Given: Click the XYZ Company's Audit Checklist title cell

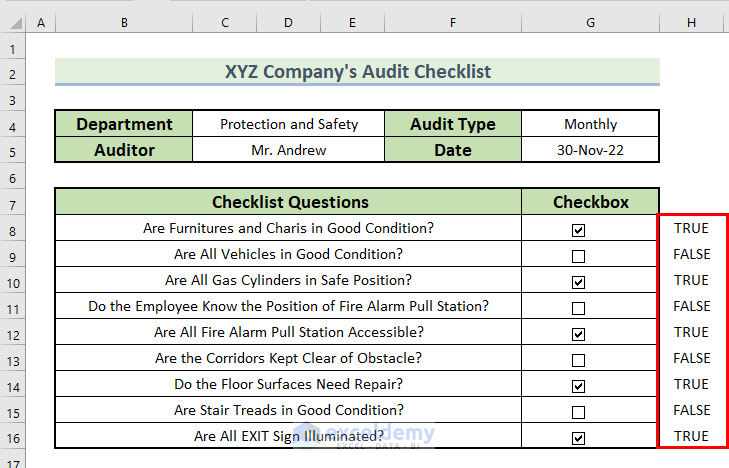Looking at the screenshot, I should pyautogui.click(x=357, y=72).
